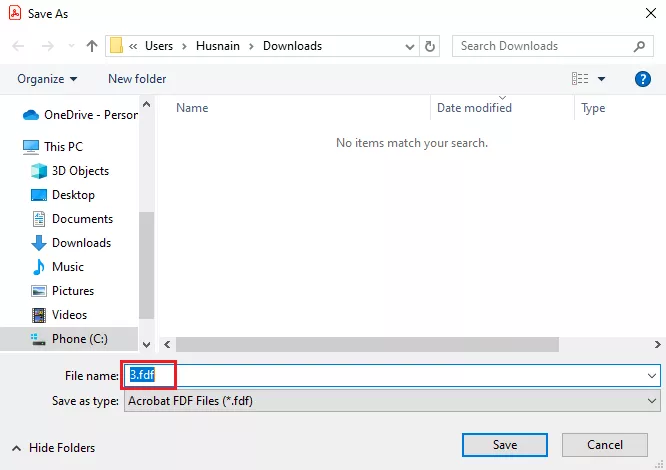Click the Forward navigation arrow
This screenshot has height=470, width=666.
pyautogui.click(x=48, y=46)
